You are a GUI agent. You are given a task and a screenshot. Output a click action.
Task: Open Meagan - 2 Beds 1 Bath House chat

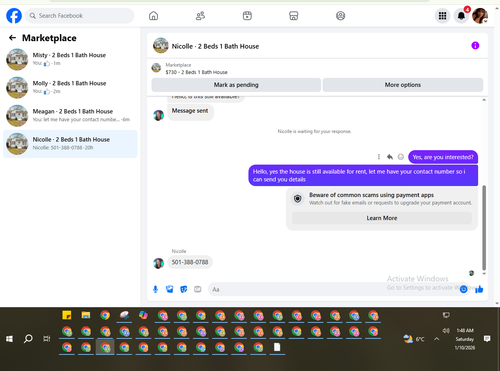[70, 116]
